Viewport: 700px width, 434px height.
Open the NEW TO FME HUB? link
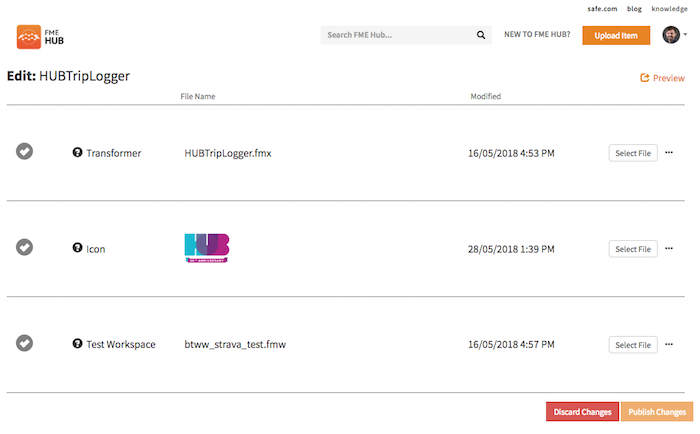(x=537, y=34)
